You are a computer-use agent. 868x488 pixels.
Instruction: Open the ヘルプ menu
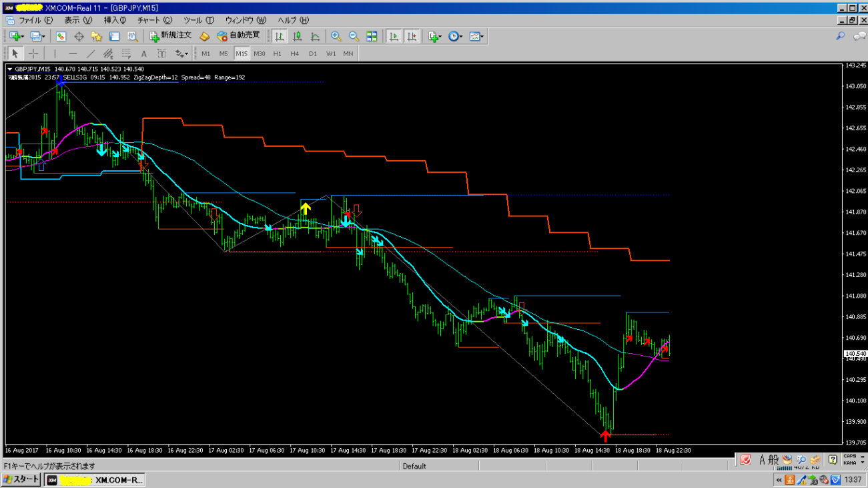click(294, 20)
